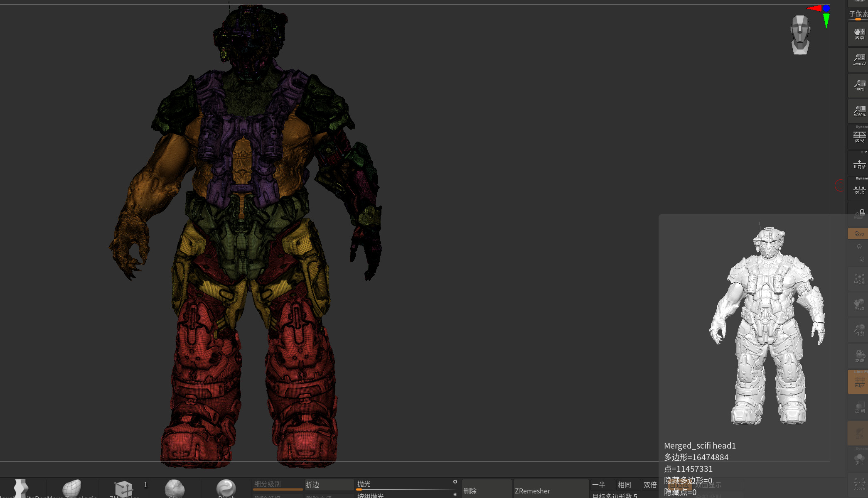Screen dimensions: 868x498
Task: Select the Scroll (滚动) canvas tool
Action: pyautogui.click(x=858, y=34)
